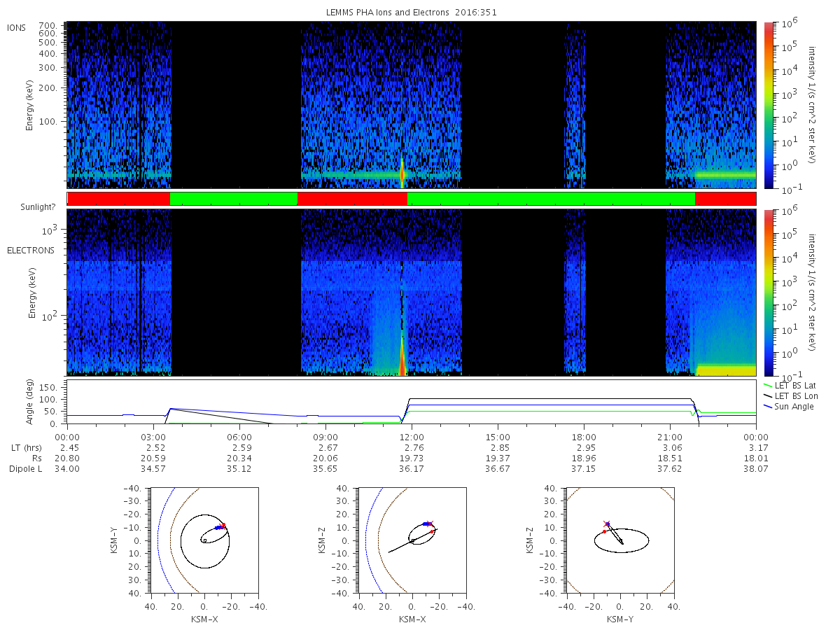Select the IONS panel label

pos(17,27)
